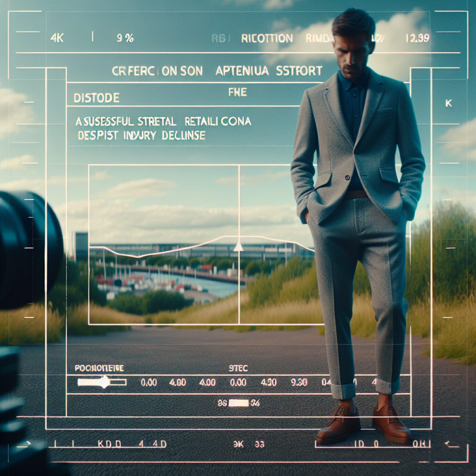Select the STEC label

tap(238, 368)
